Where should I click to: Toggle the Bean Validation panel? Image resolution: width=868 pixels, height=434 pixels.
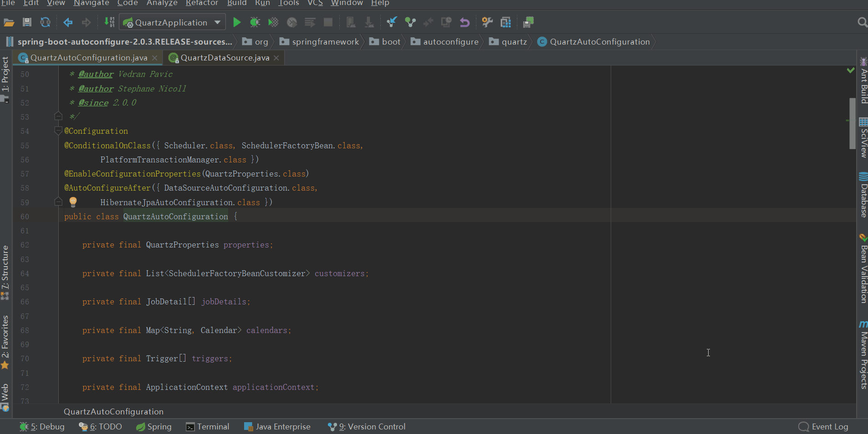click(x=863, y=268)
